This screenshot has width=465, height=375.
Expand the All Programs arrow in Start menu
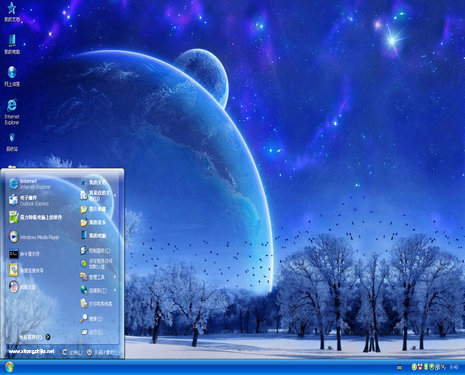point(48,337)
